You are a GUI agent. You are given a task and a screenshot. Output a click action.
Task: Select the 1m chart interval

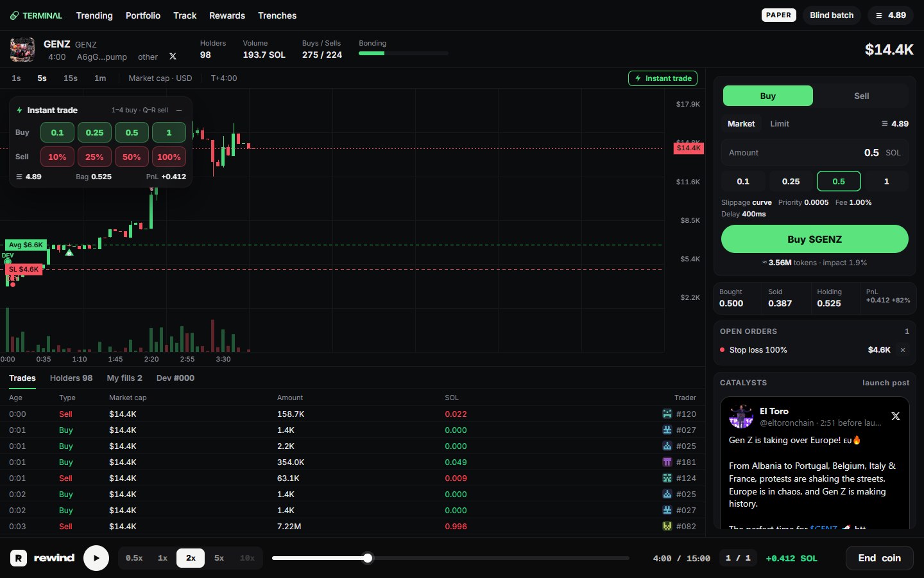100,78
